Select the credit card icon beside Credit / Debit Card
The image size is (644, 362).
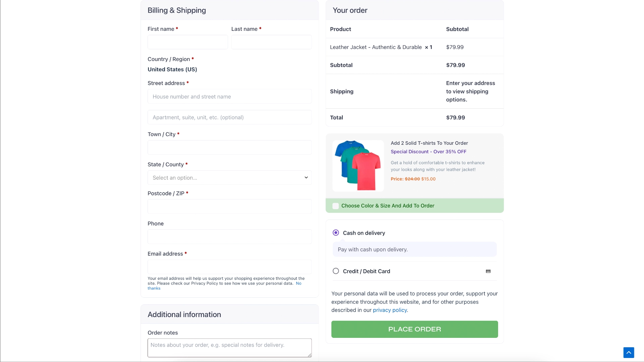coord(488,271)
